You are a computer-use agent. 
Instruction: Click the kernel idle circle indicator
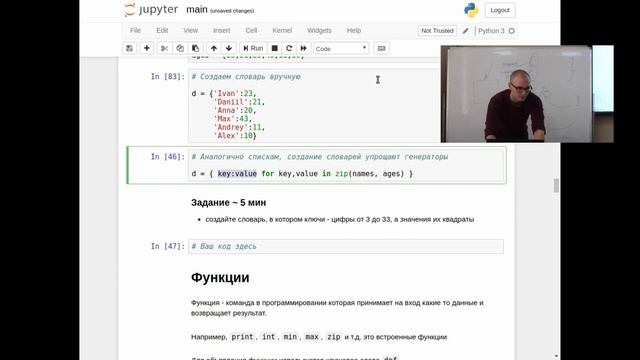click(x=511, y=31)
